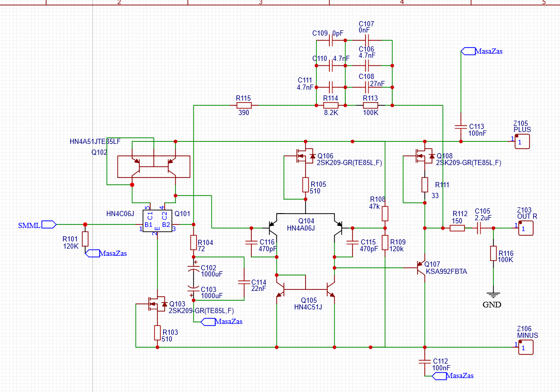Click the R101 120K resistor symbol
560x392 pixels.
pos(85,239)
